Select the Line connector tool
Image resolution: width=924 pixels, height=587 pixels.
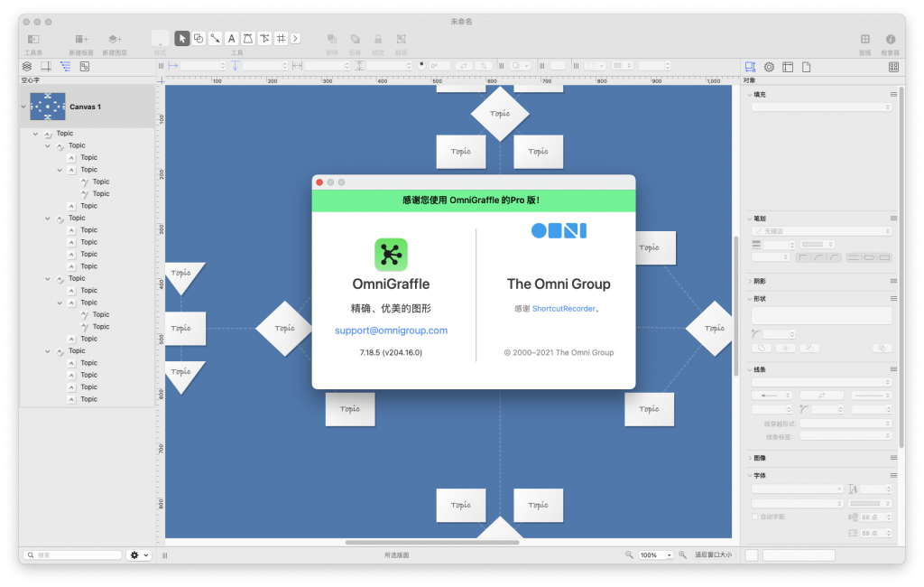tap(215, 38)
